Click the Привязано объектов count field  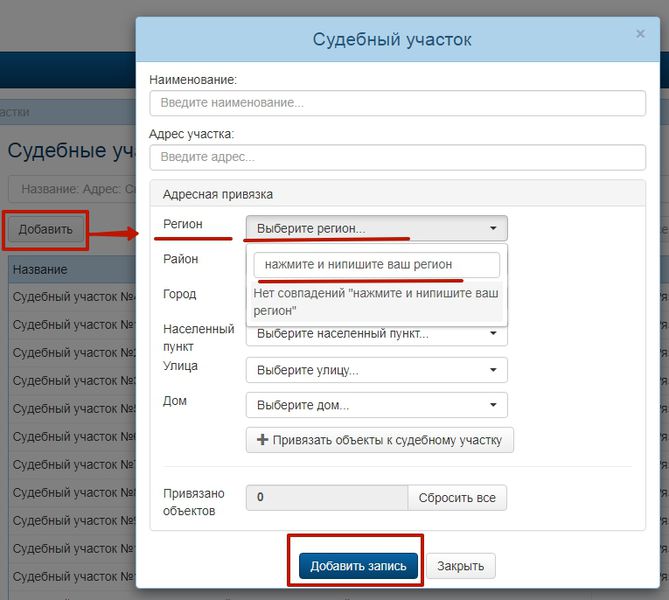(327, 498)
